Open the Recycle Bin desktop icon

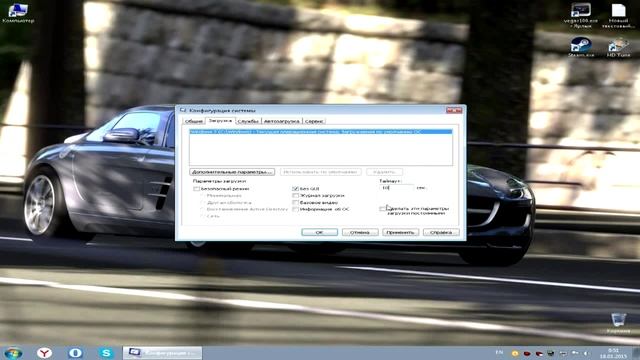pos(618,322)
